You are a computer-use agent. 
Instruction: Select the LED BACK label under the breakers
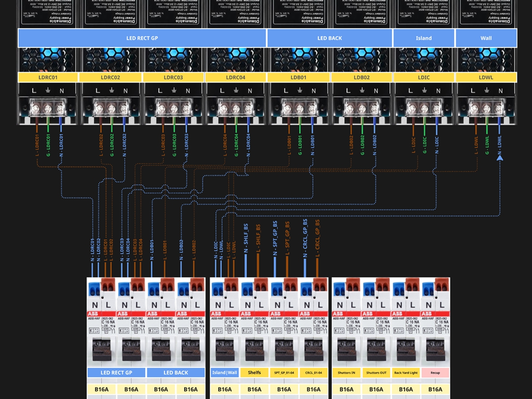[176, 373]
